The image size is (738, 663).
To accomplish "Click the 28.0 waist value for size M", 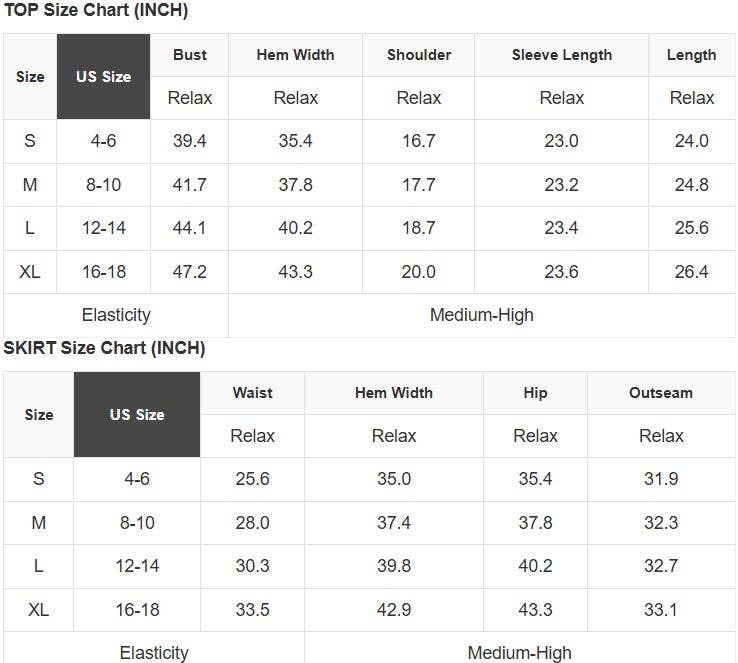I will [252, 523].
